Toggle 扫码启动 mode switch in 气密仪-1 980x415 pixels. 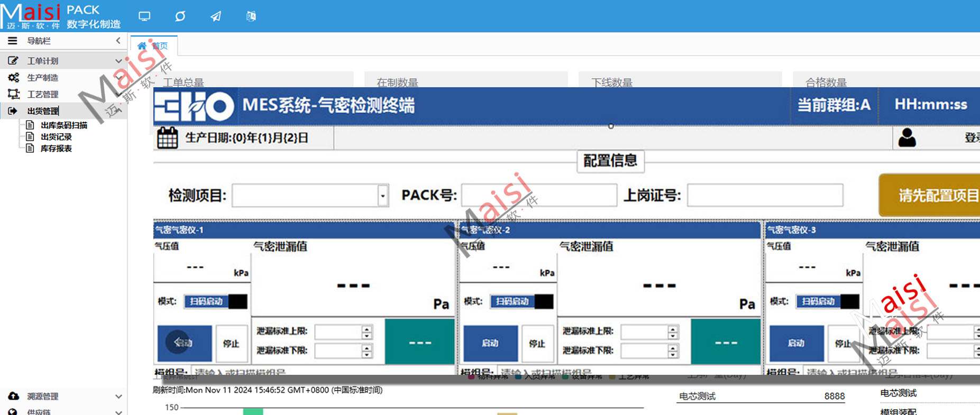pos(215,301)
